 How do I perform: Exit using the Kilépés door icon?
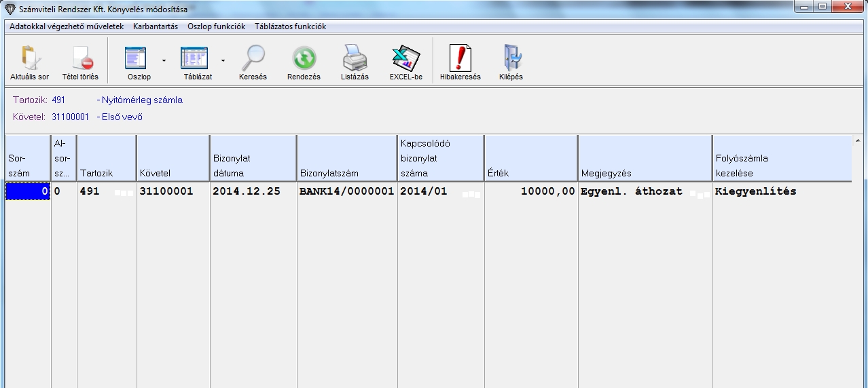click(511, 60)
